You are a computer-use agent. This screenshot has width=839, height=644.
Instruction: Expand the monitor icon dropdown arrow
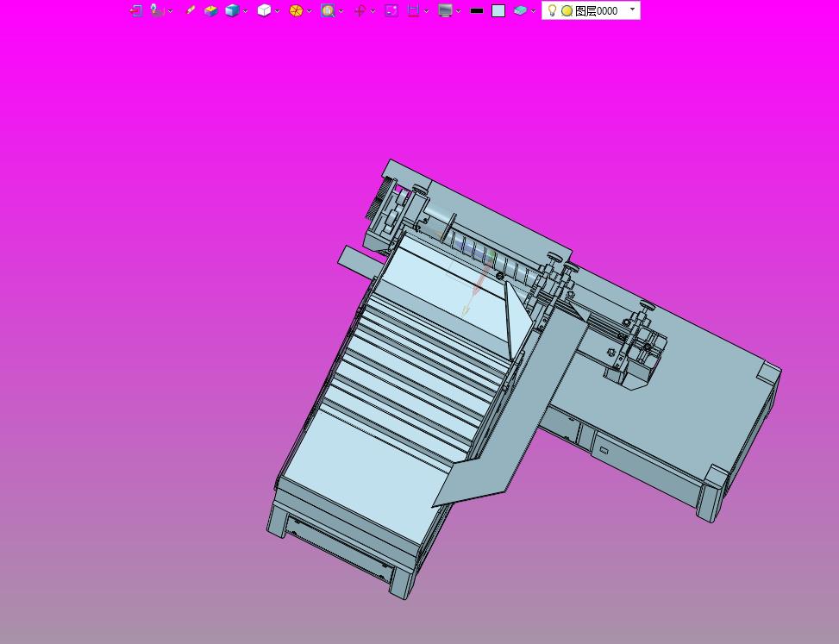pos(459,10)
